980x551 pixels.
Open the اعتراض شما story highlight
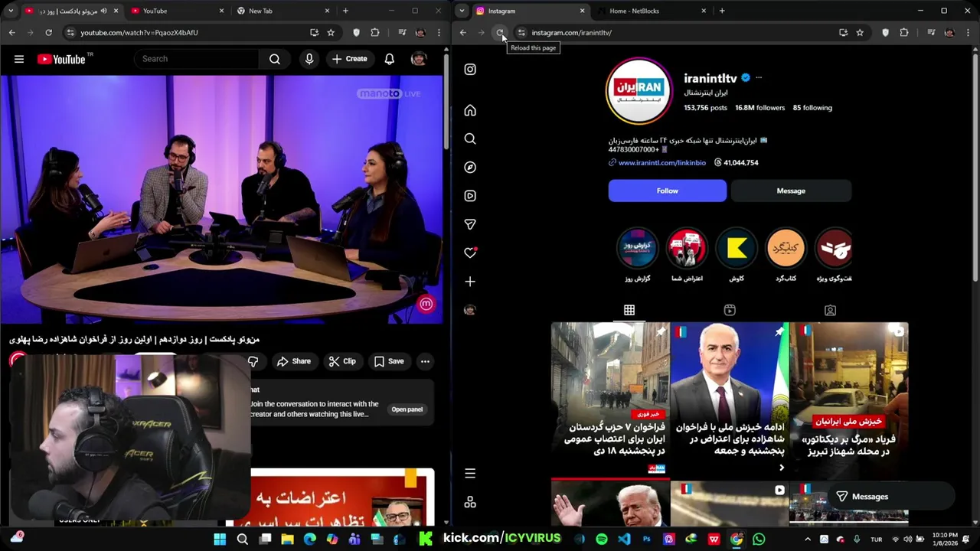pyautogui.click(x=687, y=248)
